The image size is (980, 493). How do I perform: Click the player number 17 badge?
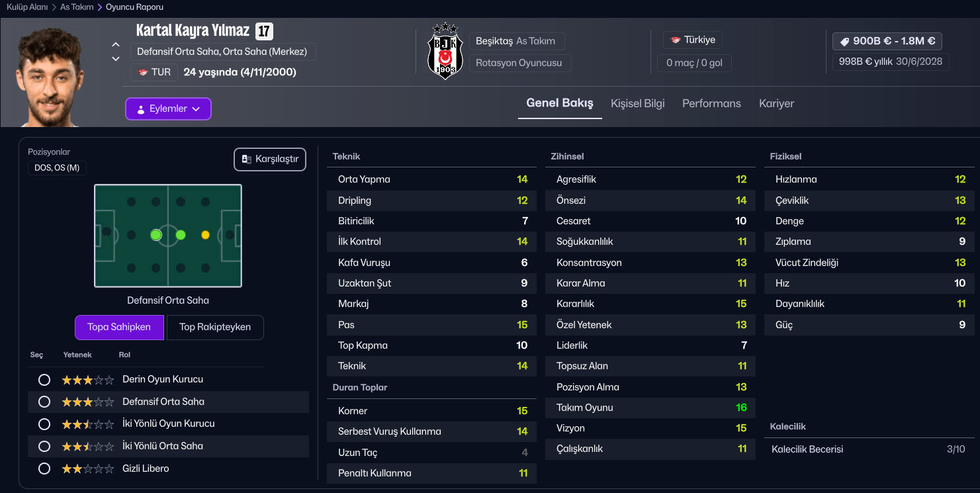pos(264,31)
